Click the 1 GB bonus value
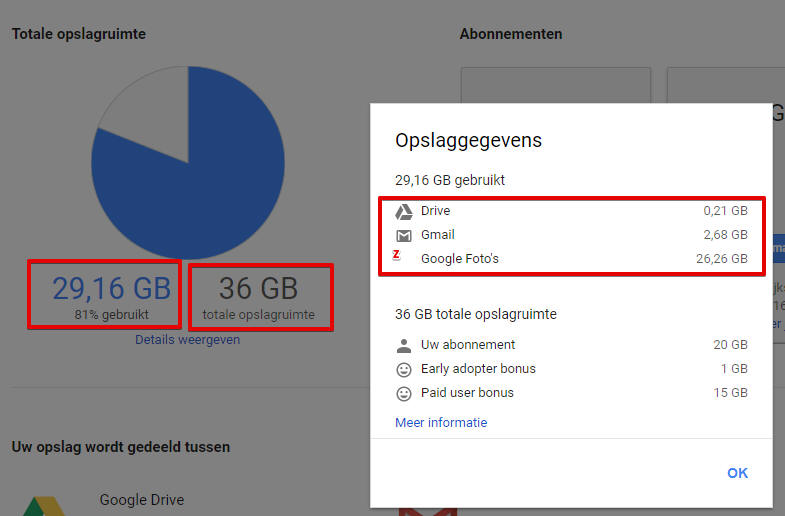 pos(734,368)
